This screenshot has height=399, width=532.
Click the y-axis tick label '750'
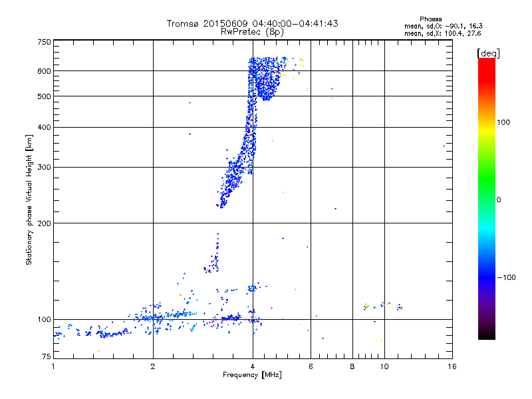click(x=44, y=42)
